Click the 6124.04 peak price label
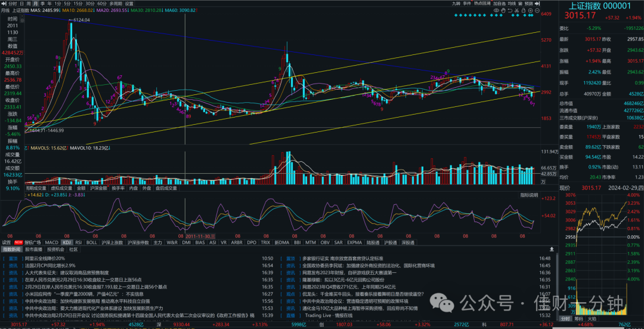644x329 pixels. pyautogui.click(x=81, y=20)
